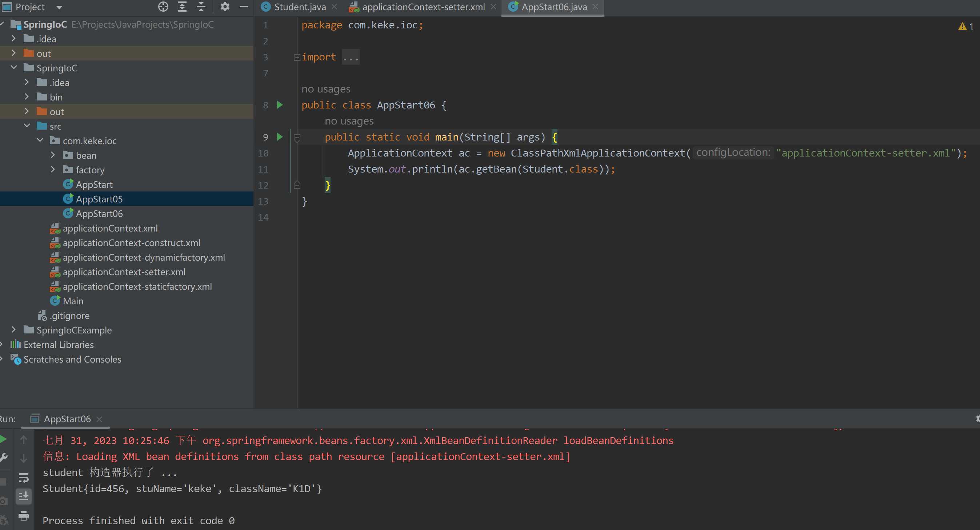Click the Collapse All icon in Project toolbar

coord(201,7)
